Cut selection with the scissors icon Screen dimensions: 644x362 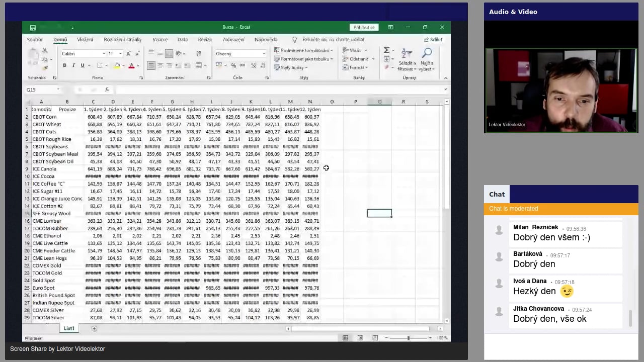(45, 51)
